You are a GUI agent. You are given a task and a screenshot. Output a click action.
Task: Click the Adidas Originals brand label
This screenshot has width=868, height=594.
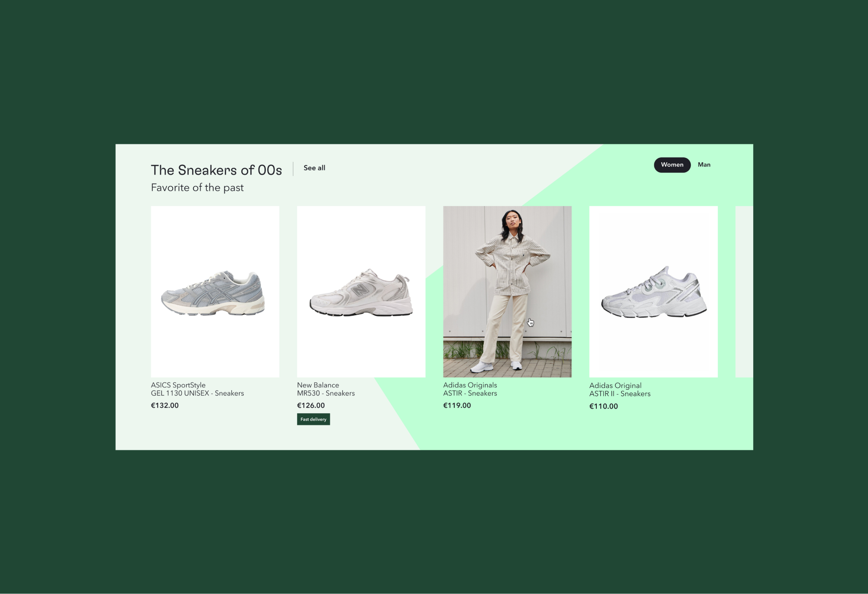coord(470,385)
